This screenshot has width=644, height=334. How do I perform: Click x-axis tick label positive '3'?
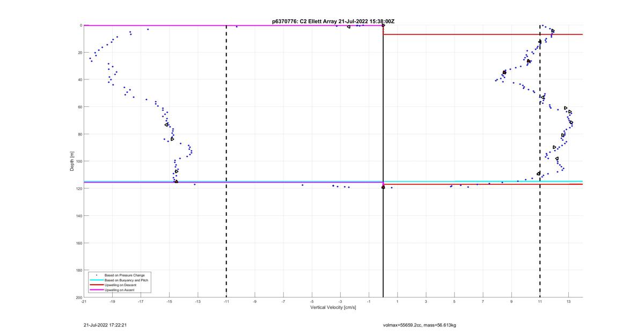[426, 301]
